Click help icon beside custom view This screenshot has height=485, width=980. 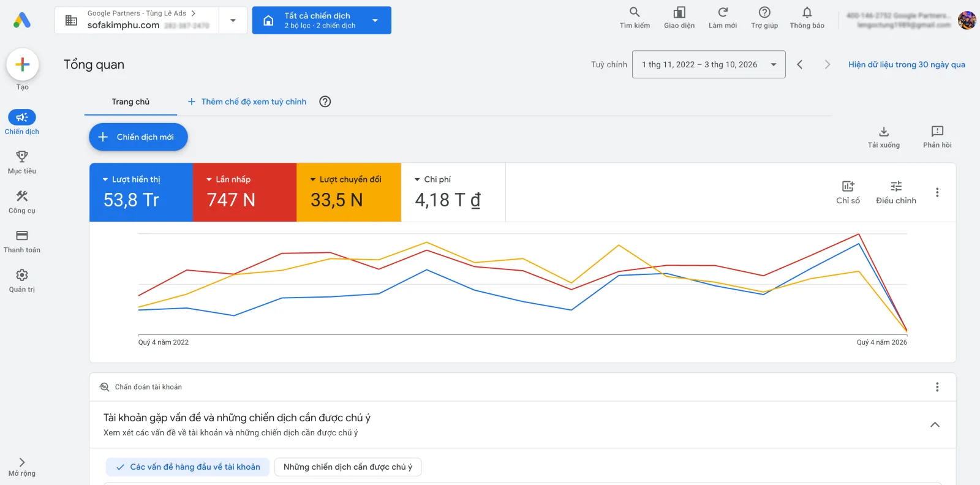click(x=325, y=102)
